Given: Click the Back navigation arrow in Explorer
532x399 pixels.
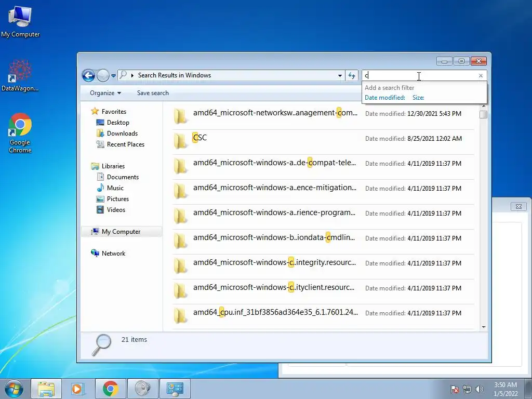Looking at the screenshot, I should [x=88, y=75].
